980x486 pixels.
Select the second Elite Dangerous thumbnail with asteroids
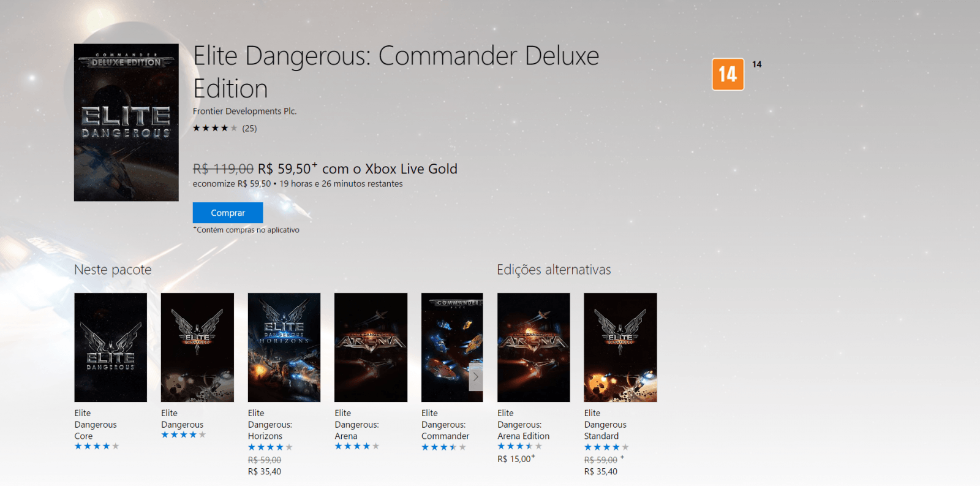197,347
